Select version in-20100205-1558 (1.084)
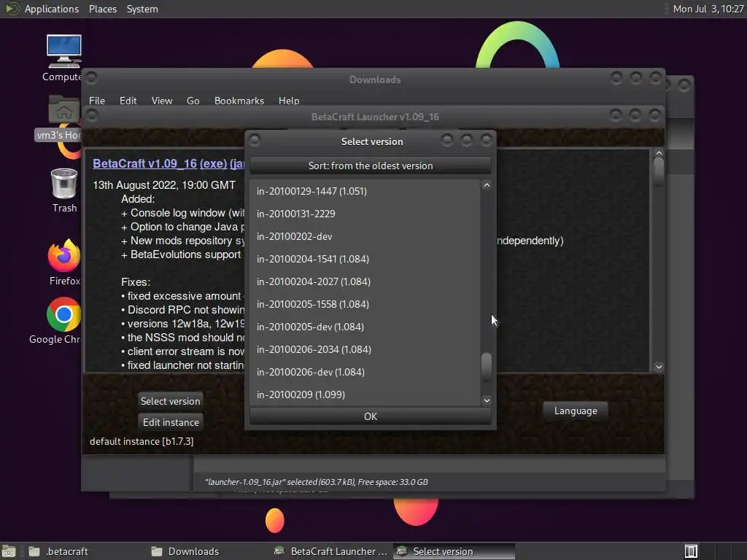The image size is (747, 560). click(365, 304)
